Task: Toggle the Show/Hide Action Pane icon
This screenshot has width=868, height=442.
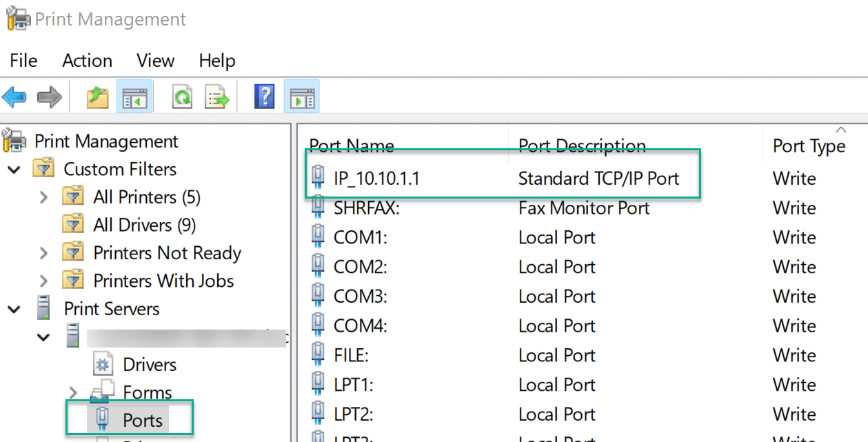Action: pyautogui.click(x=301, y=97)
